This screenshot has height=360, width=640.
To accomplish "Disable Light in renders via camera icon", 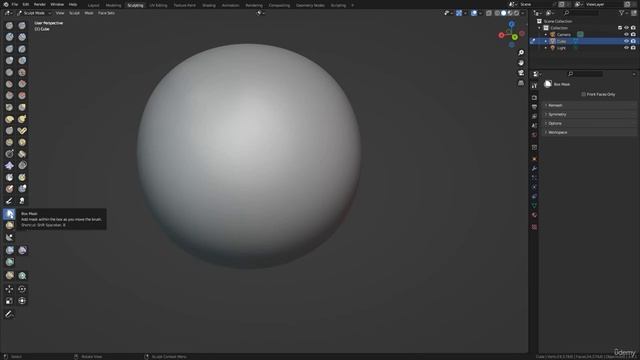I will (633, 48).
